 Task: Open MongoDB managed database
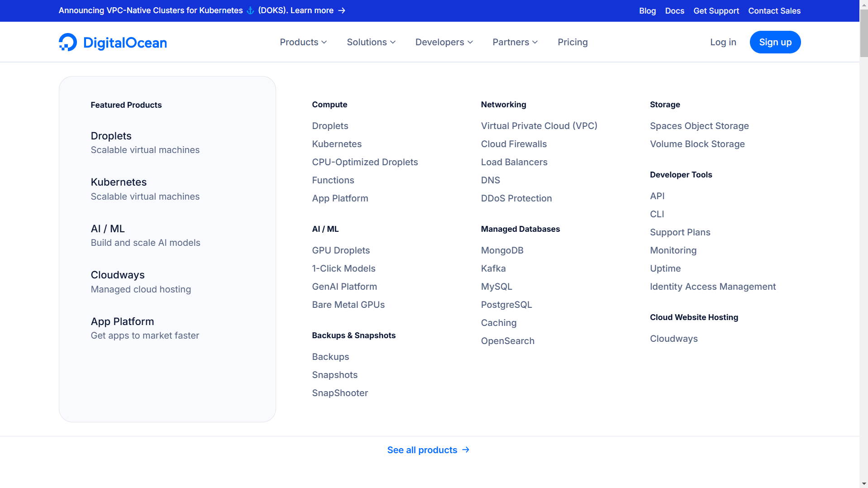point(502,250)
